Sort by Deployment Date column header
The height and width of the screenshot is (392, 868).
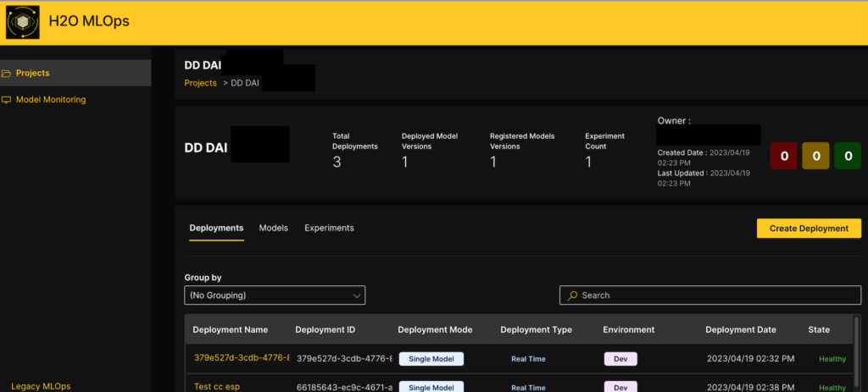pos(741,329)
